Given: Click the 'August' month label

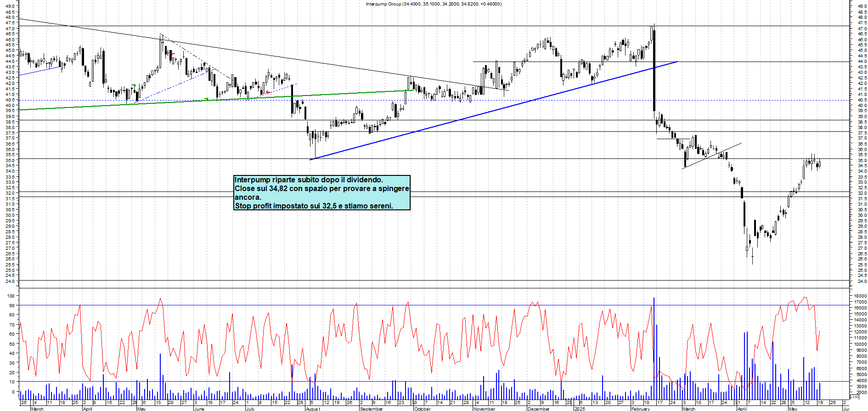Looking at the screenshot, I should point(313,409).
